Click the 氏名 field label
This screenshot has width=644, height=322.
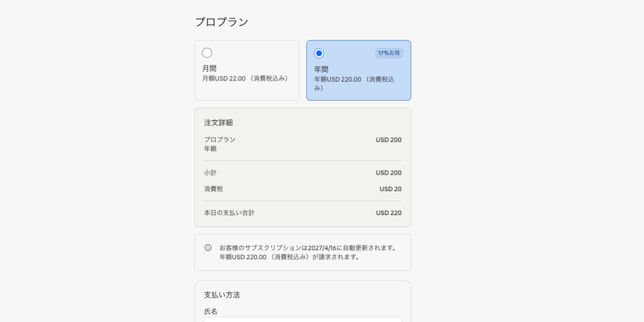pyautogui.click(x=211, y=311)
